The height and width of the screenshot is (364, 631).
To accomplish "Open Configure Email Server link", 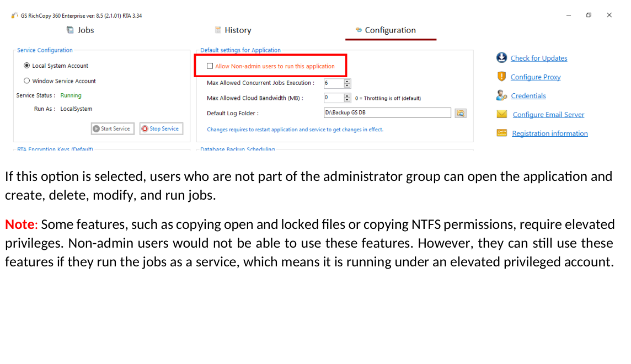I will [548, 115].
